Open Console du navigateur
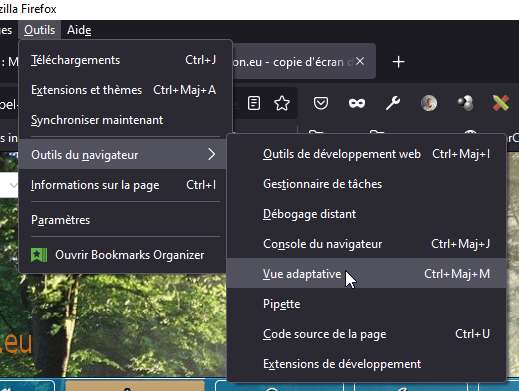Viewport: 519px width, 391px height. (x=366, y=244)
